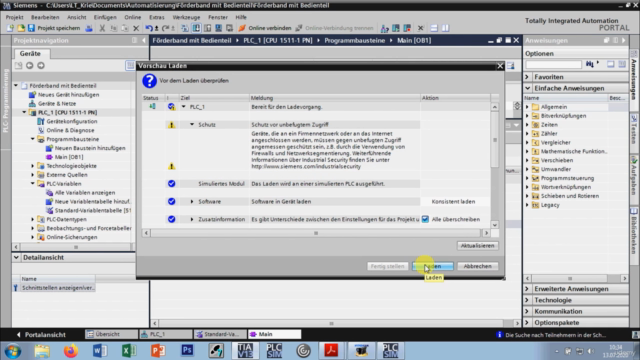Viewport: 640px width, 360px height.
Task: Click the delete X icon in the toolbar
Action: (136, 28)
